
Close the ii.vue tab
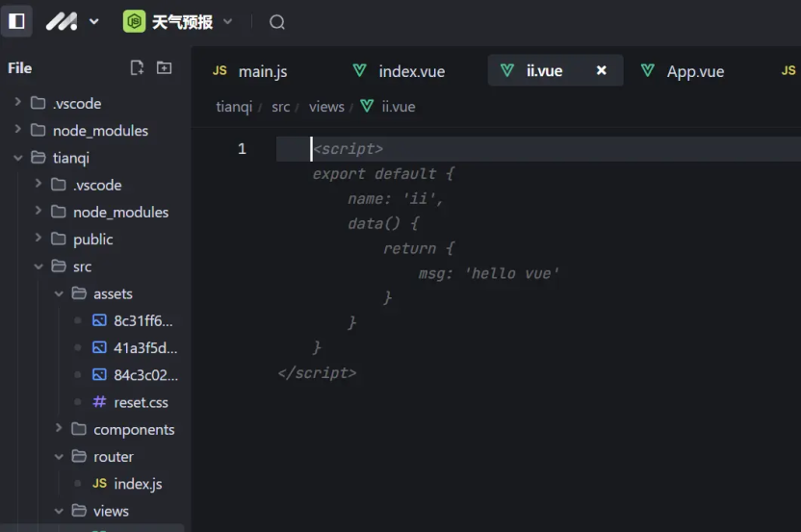602,70
